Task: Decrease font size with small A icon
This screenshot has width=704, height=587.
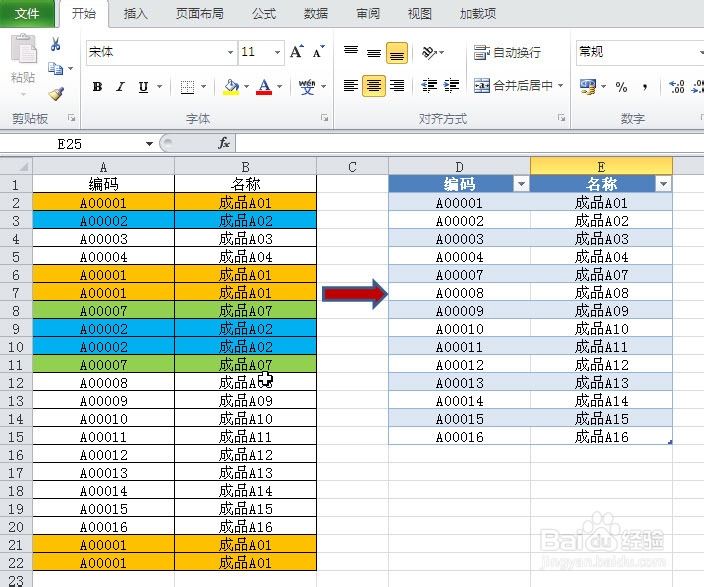Action: click(318, 52)
